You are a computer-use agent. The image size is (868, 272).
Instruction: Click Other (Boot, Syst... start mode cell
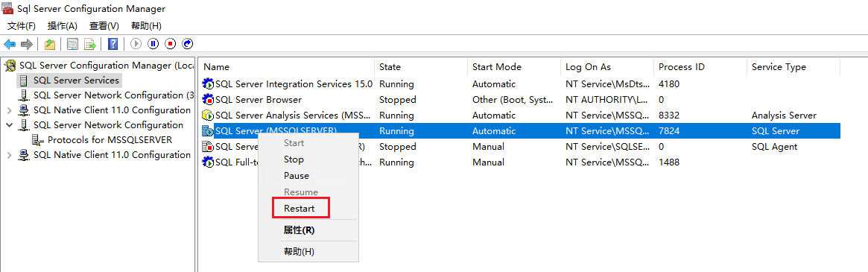(x=512, y=100)
